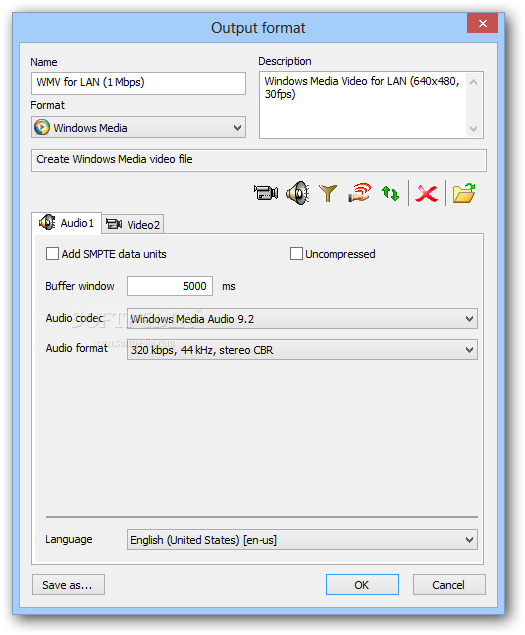Click the Name field with WMV for LAN
Screen dimensions: 525x635
138,83
